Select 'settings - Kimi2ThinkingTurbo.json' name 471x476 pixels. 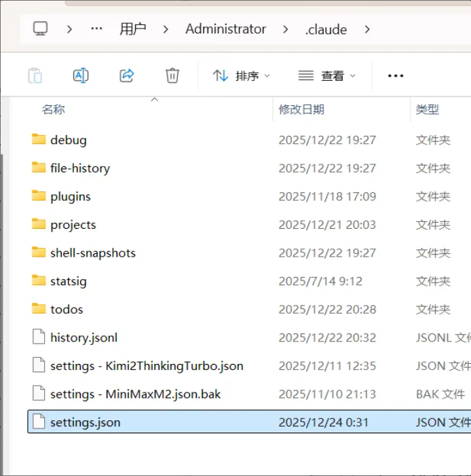click(x=147, y=366)
